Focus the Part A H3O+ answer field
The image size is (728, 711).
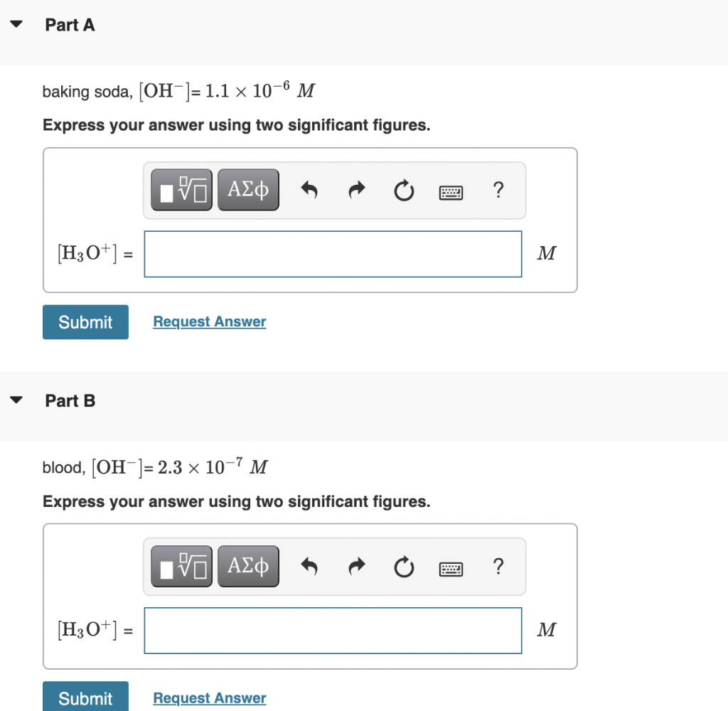pos(333,254)
